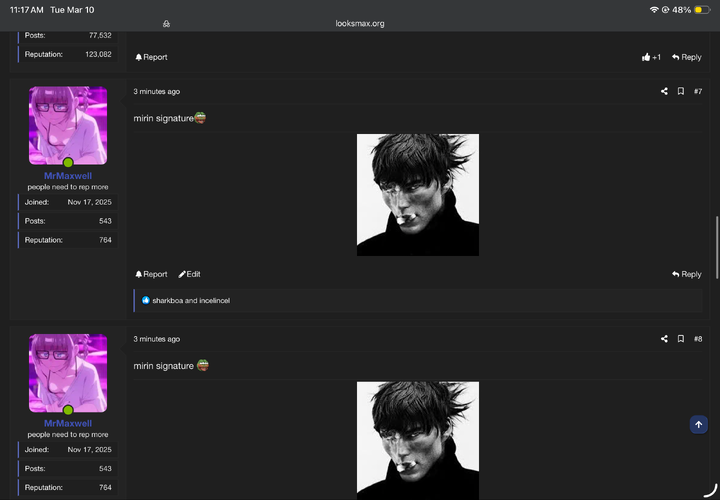The height and width of the screenshot is (500, 720).
Task: Open sharkboa's profile from likes list
Action: click(167, 300)
